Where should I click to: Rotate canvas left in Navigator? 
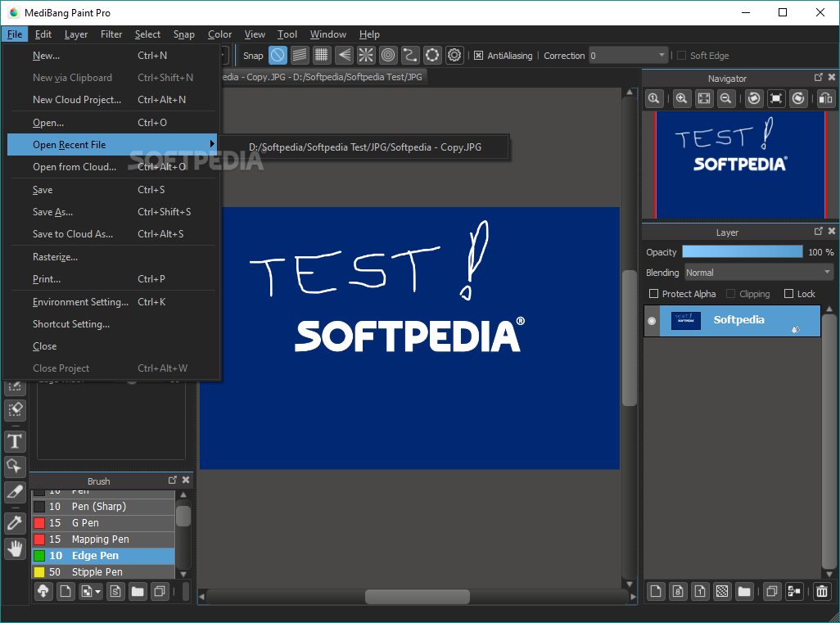click(754, 98)
